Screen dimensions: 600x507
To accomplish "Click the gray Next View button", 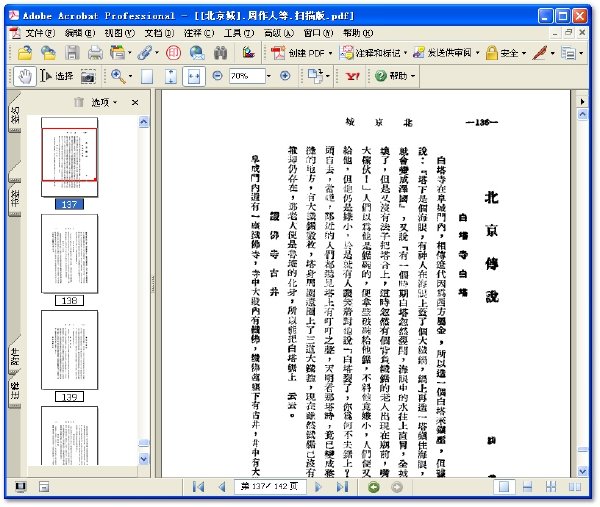I will (x=397, y=487).
